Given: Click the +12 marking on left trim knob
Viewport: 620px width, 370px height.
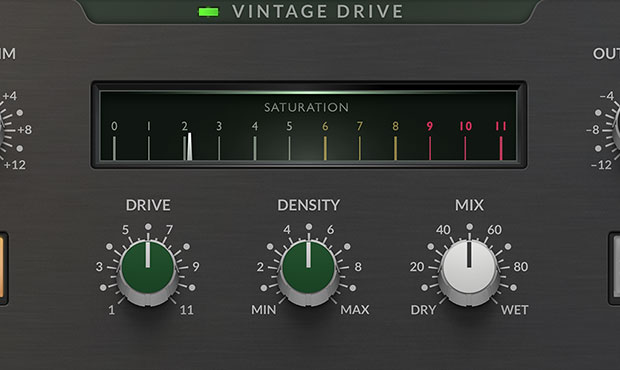Looking at the screenshot, I should tap(15, 164).
